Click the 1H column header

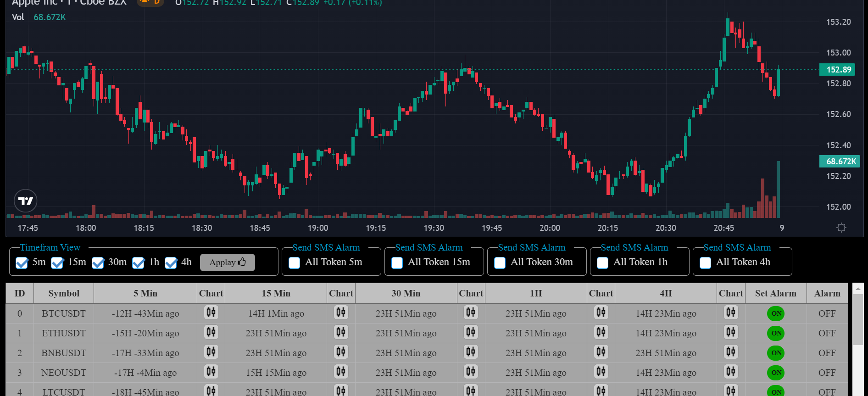coord(536,294)
